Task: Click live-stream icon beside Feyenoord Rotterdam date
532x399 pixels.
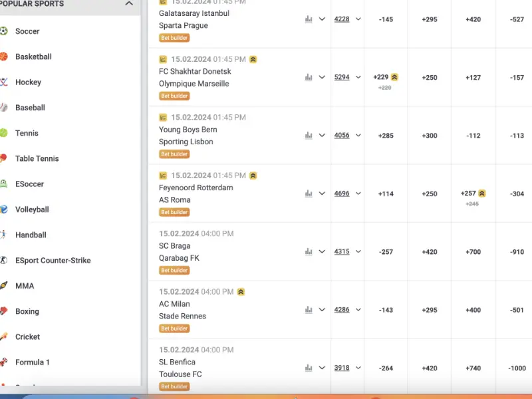Action: [163, 176]
